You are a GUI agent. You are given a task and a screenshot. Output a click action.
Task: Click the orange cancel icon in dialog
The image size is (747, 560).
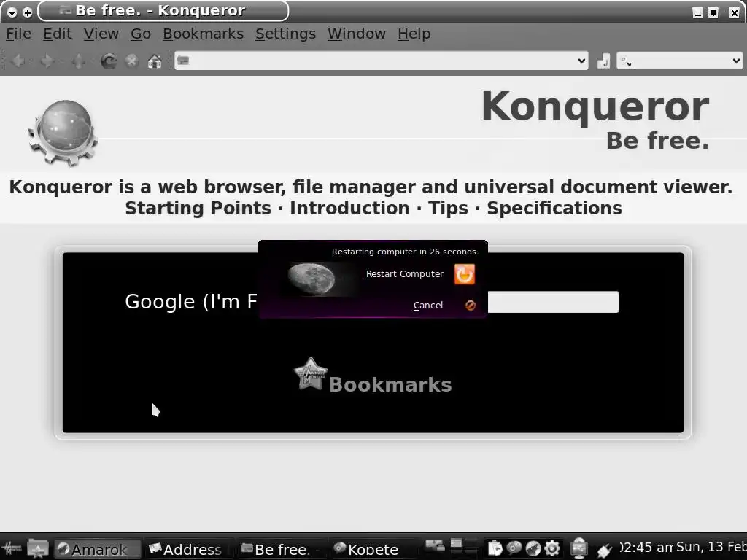click(471, 306)
